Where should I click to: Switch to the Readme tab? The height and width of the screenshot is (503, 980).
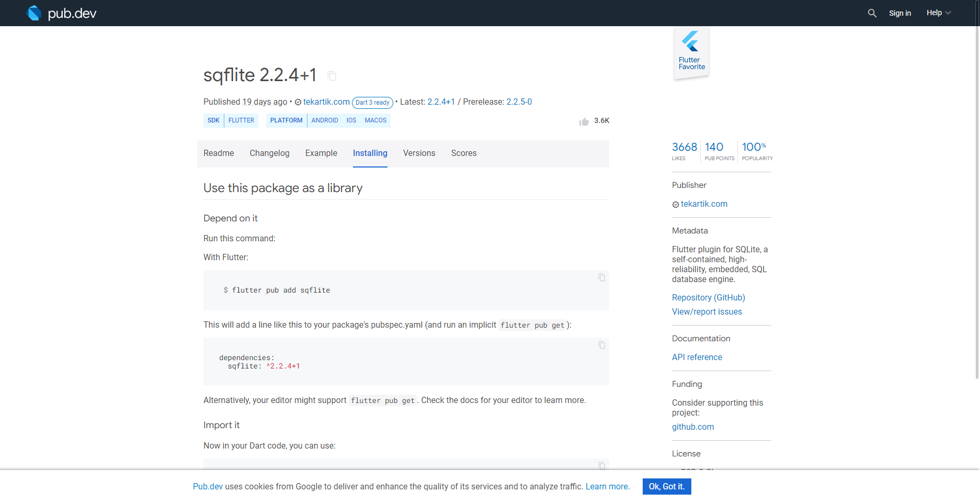coord(219,153)
